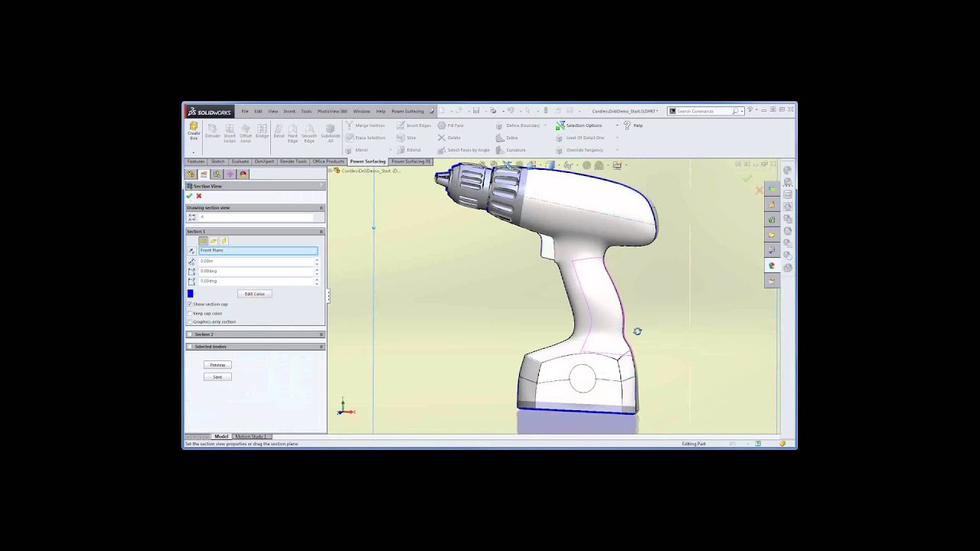Click the Preview button
This screenshot has height=551, width=980.
point(217,365)
